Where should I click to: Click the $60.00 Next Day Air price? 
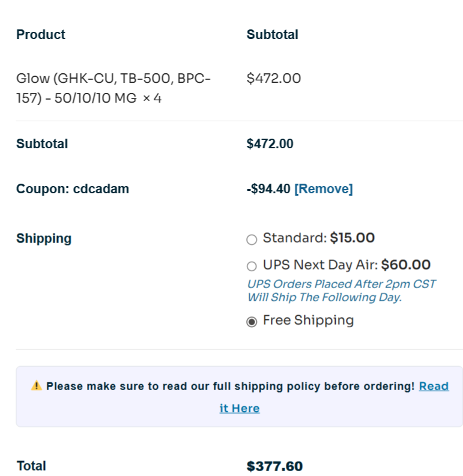pos(405,265)
